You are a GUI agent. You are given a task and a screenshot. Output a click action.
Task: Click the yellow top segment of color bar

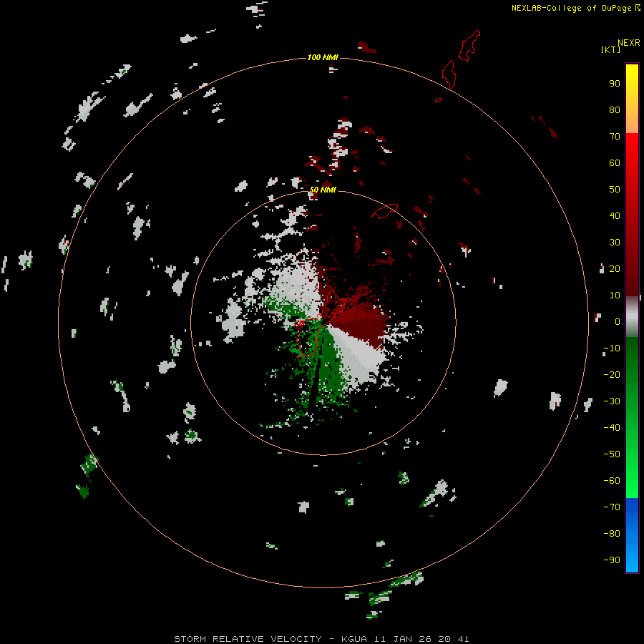[632, 99]
